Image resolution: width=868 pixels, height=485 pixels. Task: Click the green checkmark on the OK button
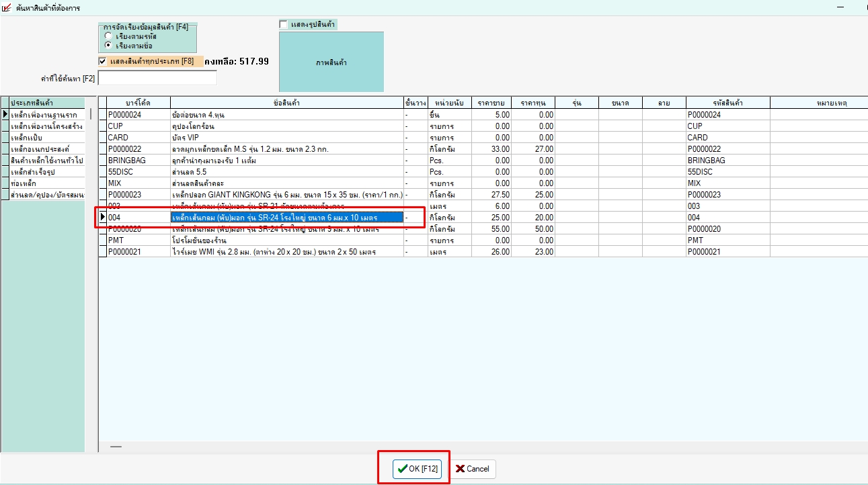click(x=402, y=469)
